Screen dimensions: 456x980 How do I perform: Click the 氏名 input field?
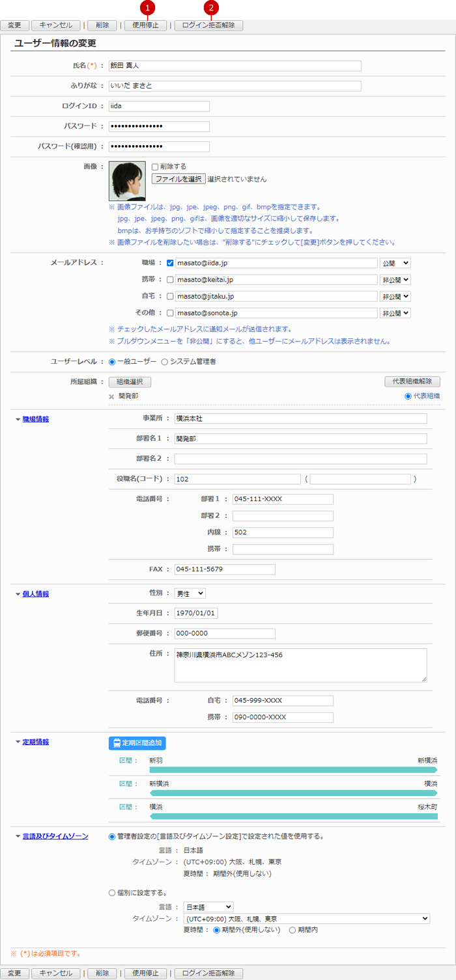(x=235, y=66)
